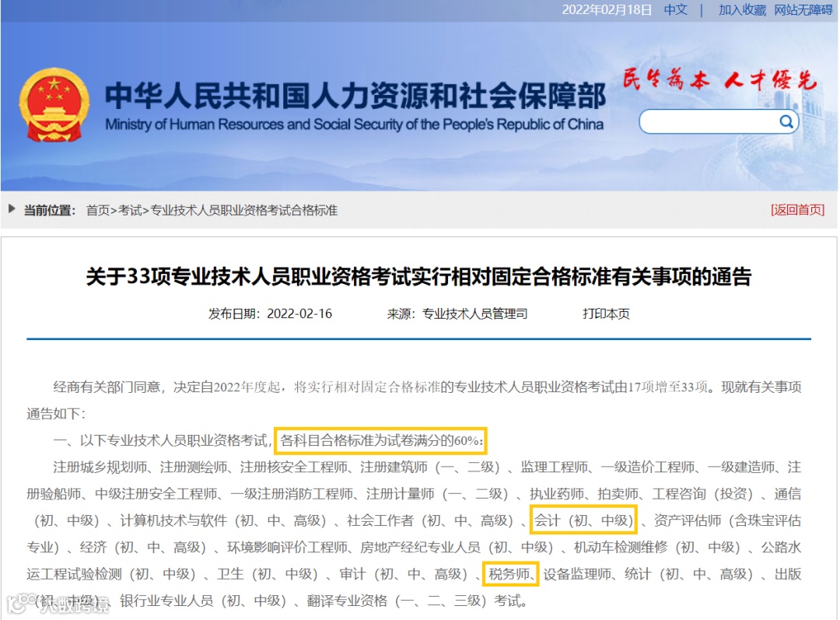Click the text 计算机技术与软件

tap(173, 520)
